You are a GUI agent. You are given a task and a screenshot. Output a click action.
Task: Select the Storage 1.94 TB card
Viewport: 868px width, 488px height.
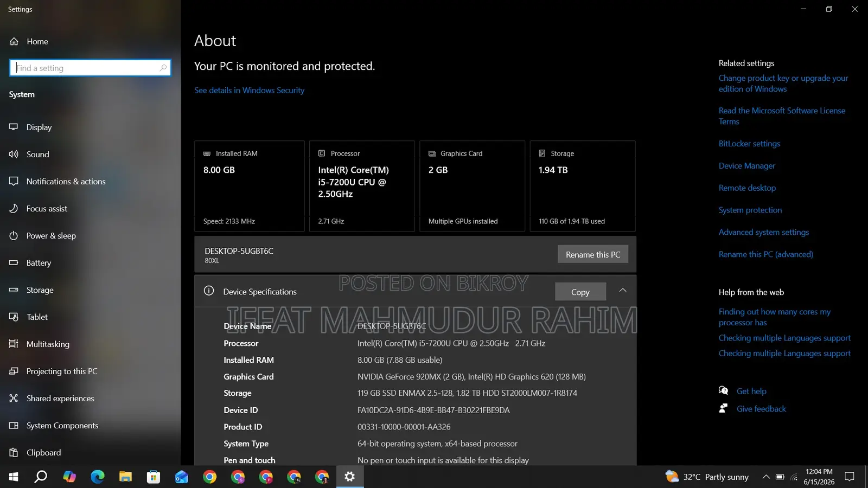583,186
